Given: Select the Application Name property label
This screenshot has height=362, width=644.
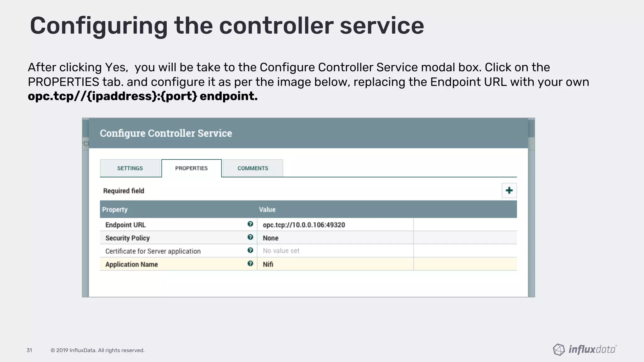Looking at the screenshot, I should [131, 265].
